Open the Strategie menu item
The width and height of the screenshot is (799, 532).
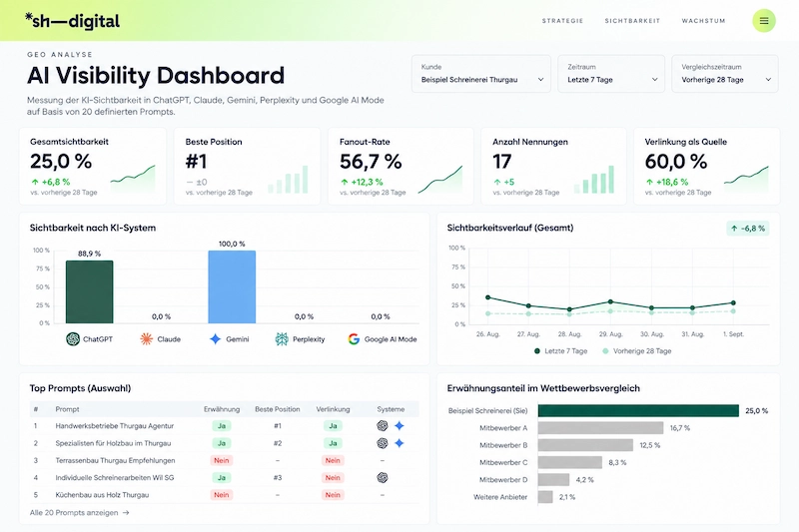pos(562,21)
